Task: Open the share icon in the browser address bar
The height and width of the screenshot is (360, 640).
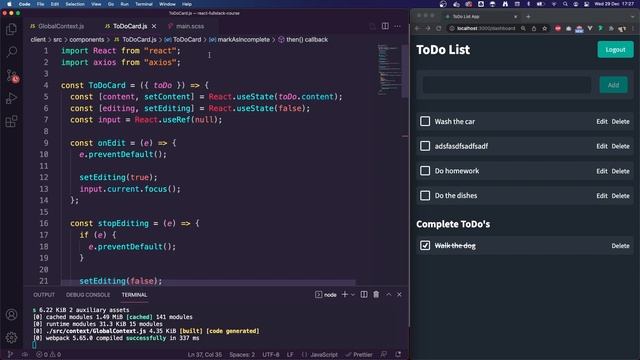Action: pos(534,28)
